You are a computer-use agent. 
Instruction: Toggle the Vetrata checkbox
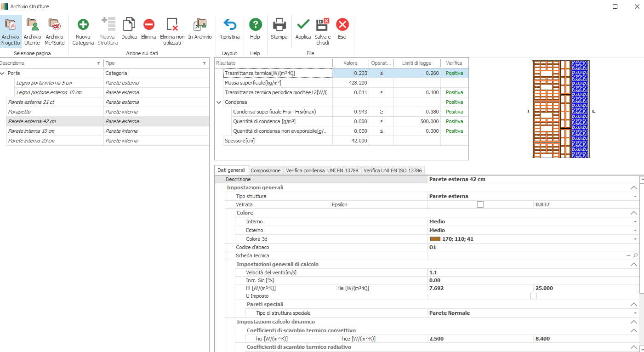(480, 204)
